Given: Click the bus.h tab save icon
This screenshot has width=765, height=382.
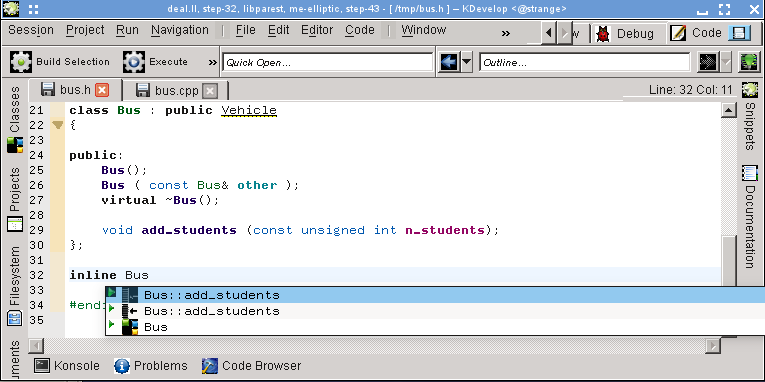Looking at the screenshot, I should (x=48, y=90).
